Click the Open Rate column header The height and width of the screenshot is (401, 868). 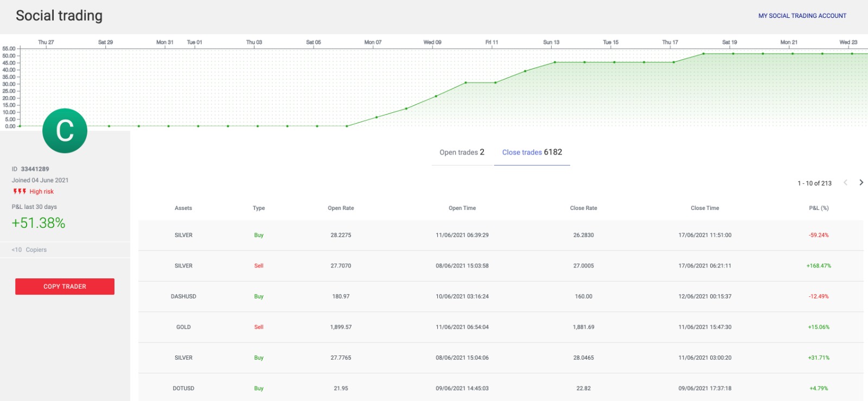(x=341, y=208)
